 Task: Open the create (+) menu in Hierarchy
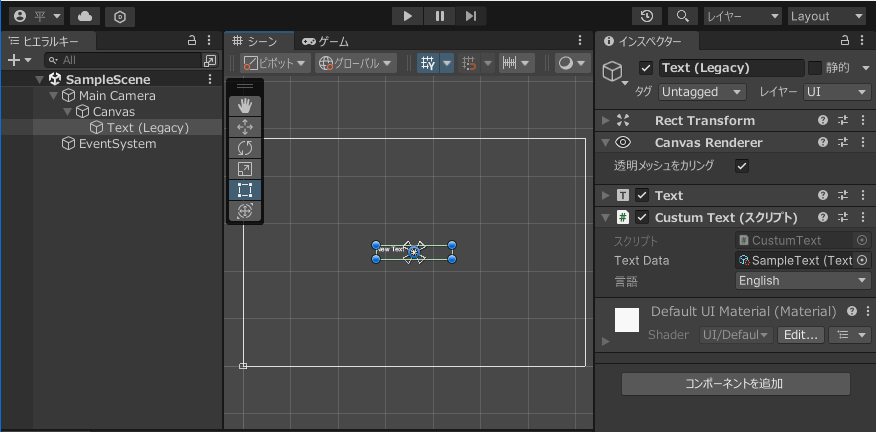pos(19,60)
